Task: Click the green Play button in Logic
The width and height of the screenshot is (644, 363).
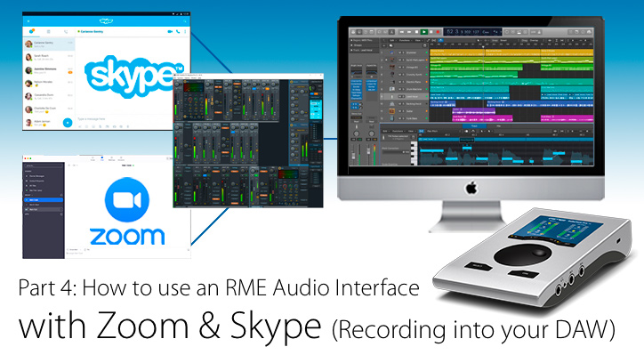Action: click(x=424, y=32)
